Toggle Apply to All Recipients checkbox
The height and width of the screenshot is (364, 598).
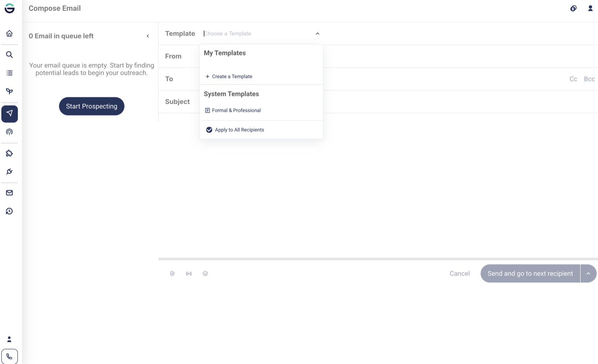209,130
